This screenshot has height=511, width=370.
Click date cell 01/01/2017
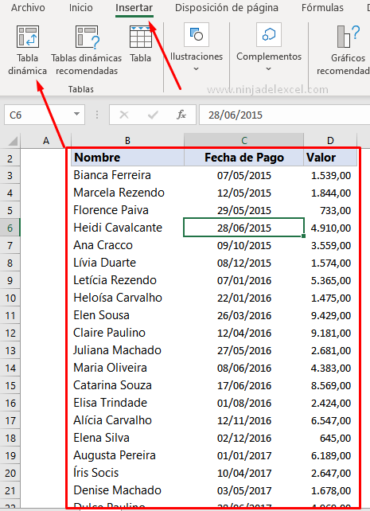click(x=244, y=455)
